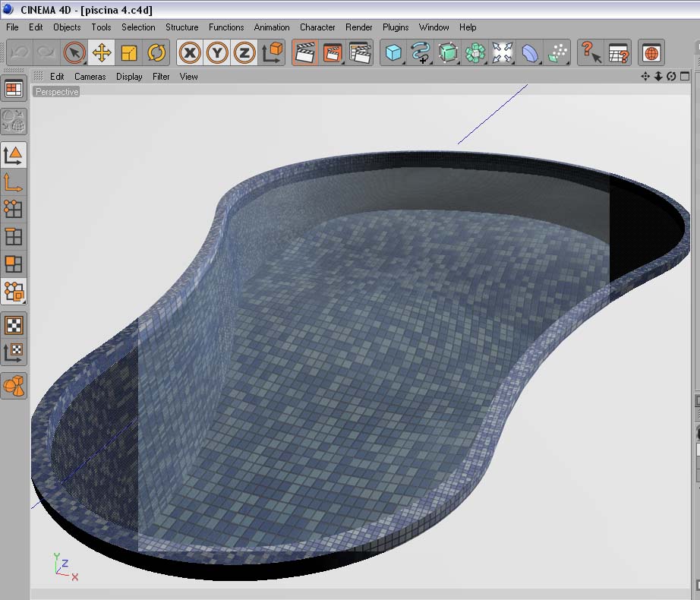Click the orange primitives shapes icon
The width and height of the screenshot is (700, 600).
pyautogui.click(x=14, y=386)
